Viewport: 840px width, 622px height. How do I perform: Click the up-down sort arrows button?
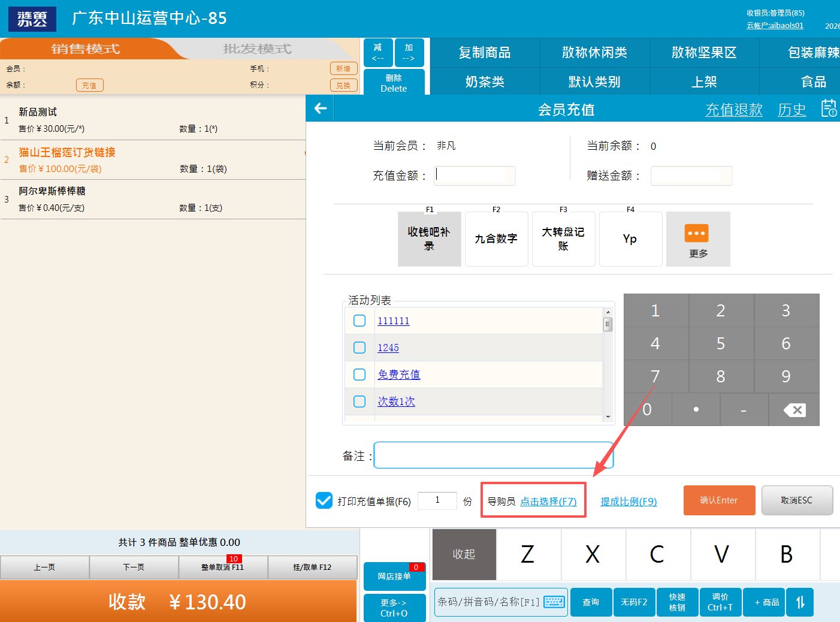pyautogui.click(x=800, y=602)
